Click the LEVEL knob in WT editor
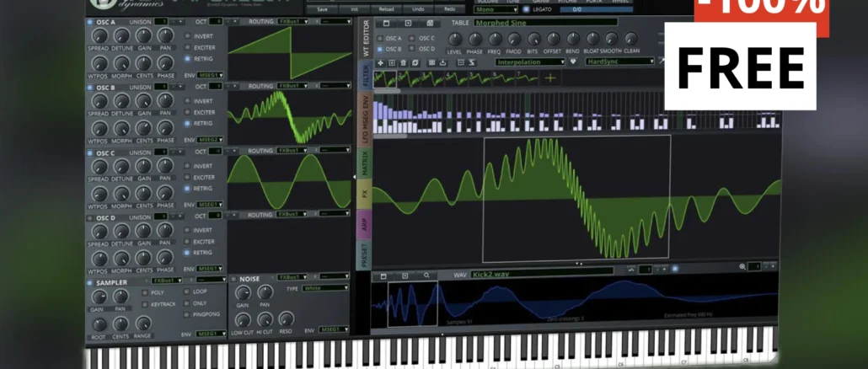 [x=454, y=40]
